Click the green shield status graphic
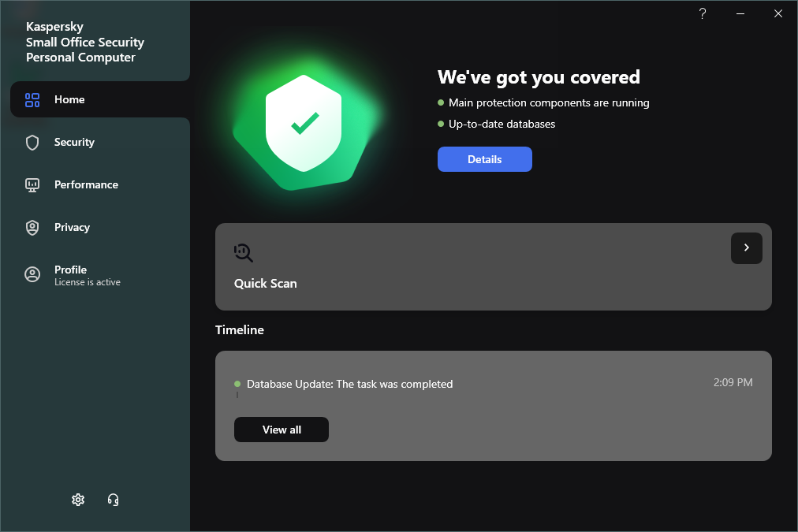The image size is (798, 532). [304, 124]
